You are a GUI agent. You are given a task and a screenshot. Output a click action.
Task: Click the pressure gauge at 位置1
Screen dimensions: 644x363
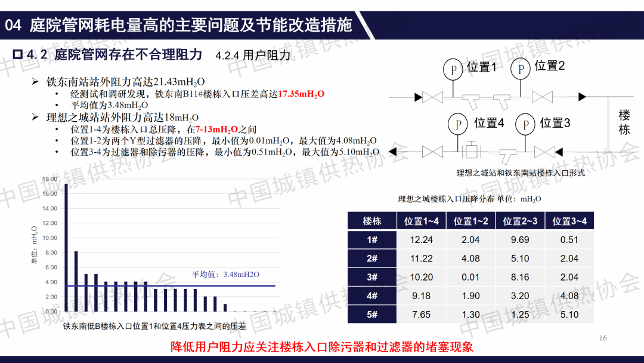pos(454,70)
